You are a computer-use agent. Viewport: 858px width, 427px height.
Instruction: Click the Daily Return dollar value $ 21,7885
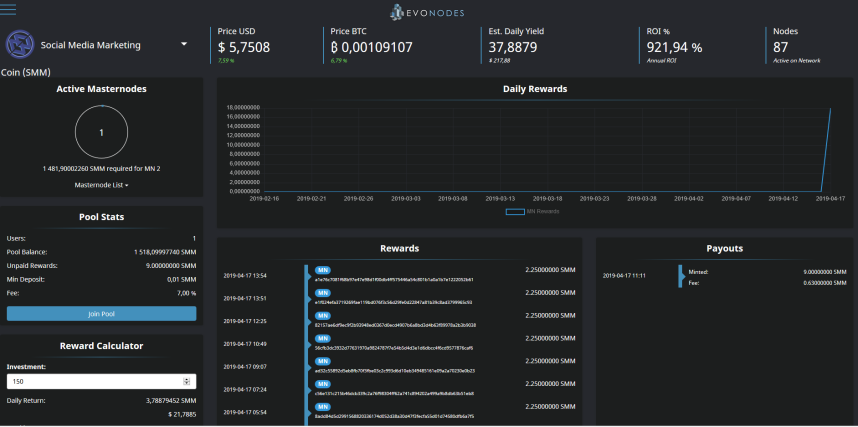pos(182,414)
